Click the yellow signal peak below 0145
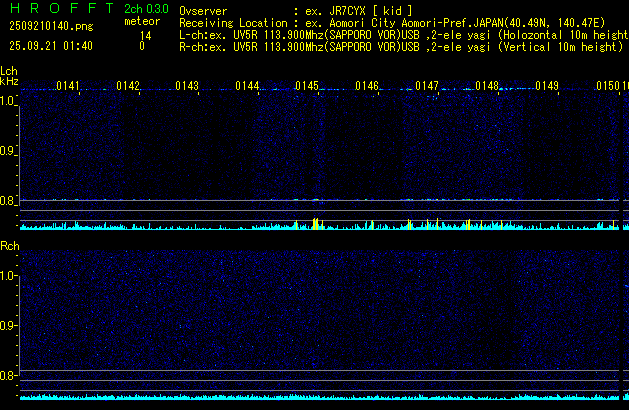The height and width of the screenshot is (410, 629). 315,224
